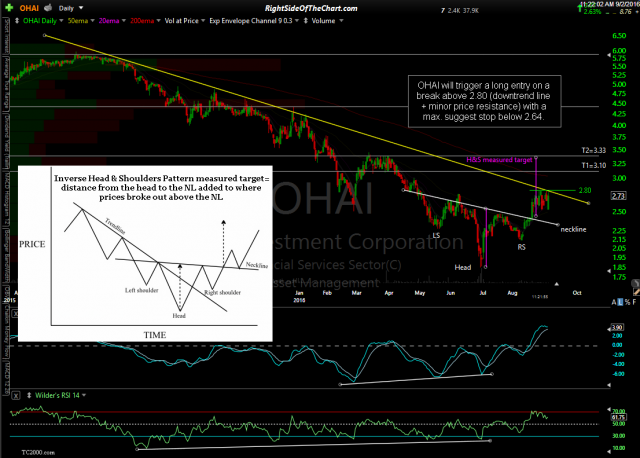
Task: Click the up-down arrows icon before Volume
Action: coord(306,20)
